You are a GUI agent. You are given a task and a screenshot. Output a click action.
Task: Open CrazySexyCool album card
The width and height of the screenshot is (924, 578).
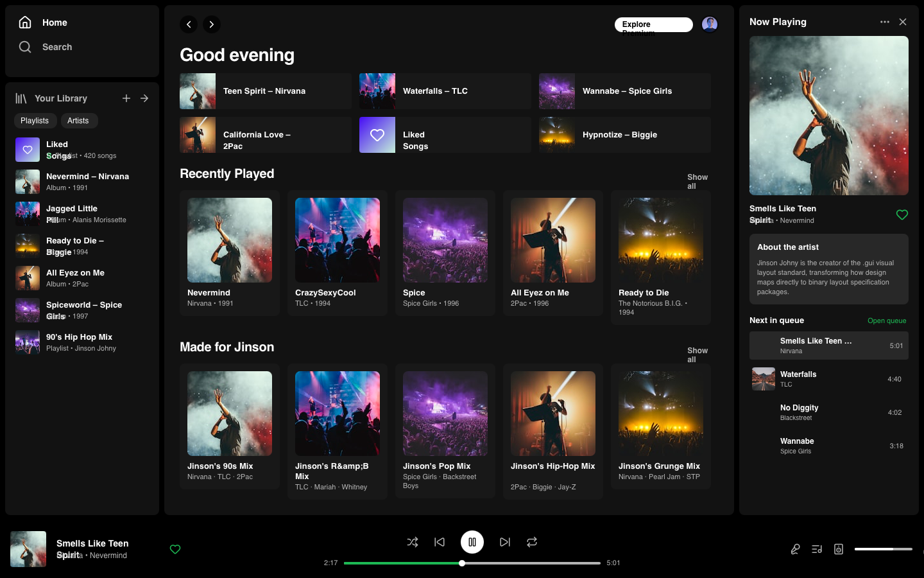[338, 253]
